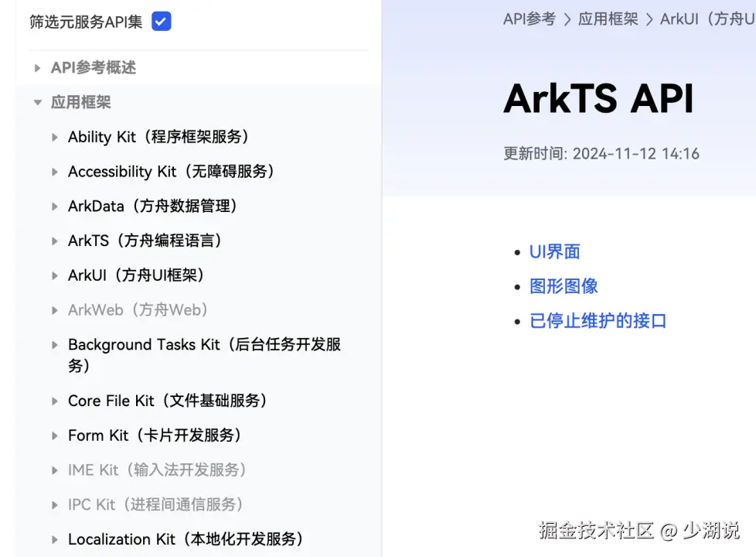Open IME Kit（输入法开发服务）
The image size is (756, 557).
coord(158,470)
